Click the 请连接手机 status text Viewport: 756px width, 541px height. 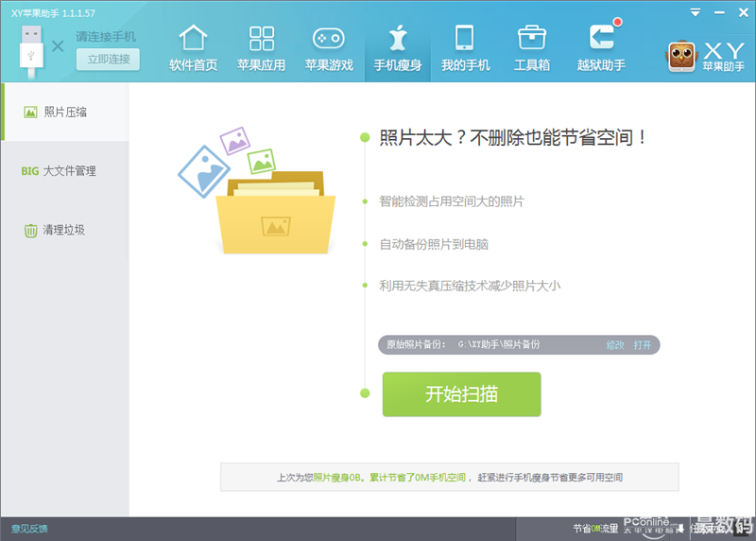(106, 37)
